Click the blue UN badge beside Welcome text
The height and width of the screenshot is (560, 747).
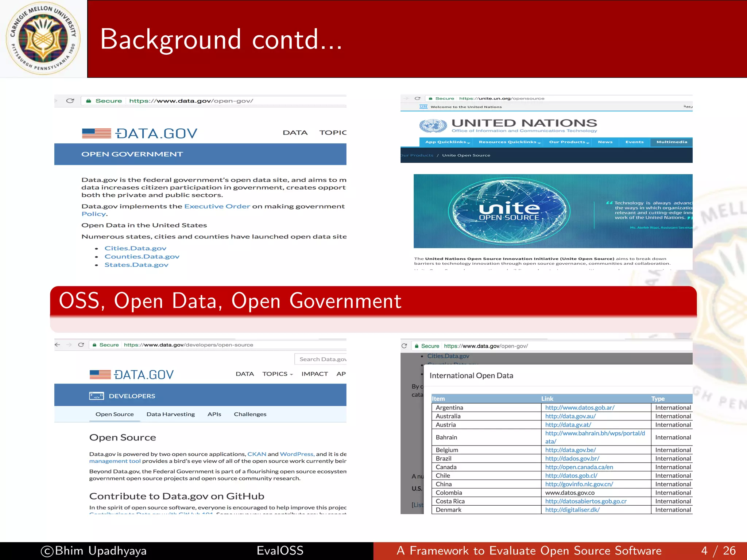click(x=423, y=107)
